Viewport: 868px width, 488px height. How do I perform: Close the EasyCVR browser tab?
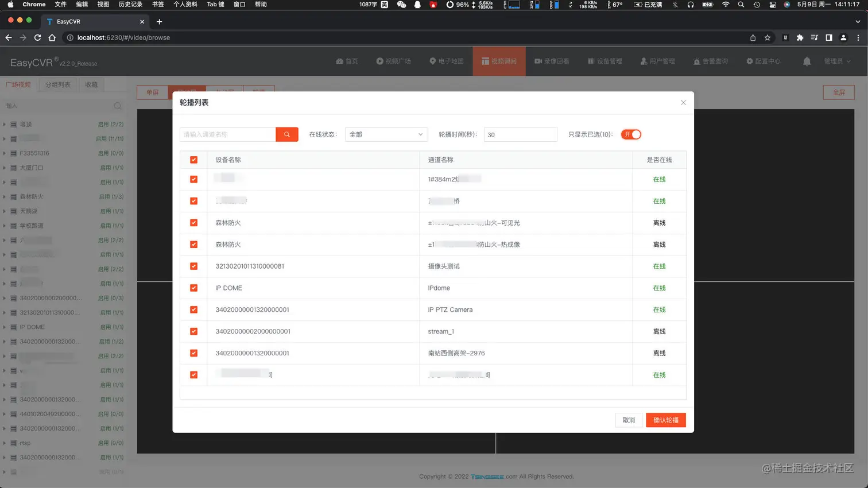(x=142, y=22)
